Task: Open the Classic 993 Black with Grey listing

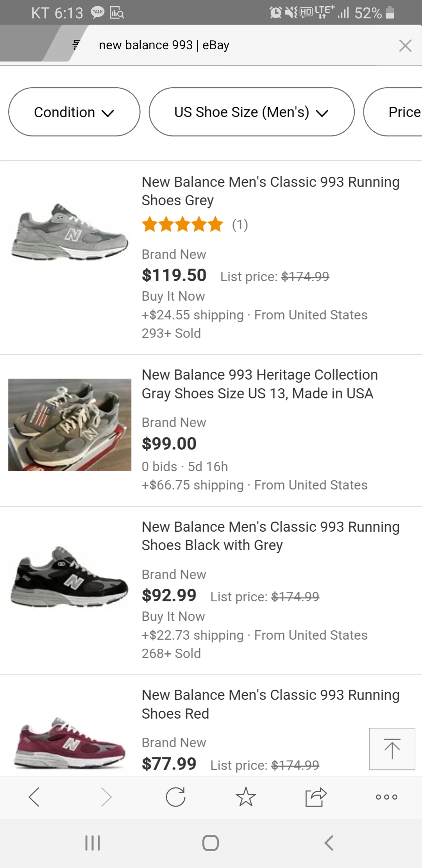Action: tap(270, 536)
